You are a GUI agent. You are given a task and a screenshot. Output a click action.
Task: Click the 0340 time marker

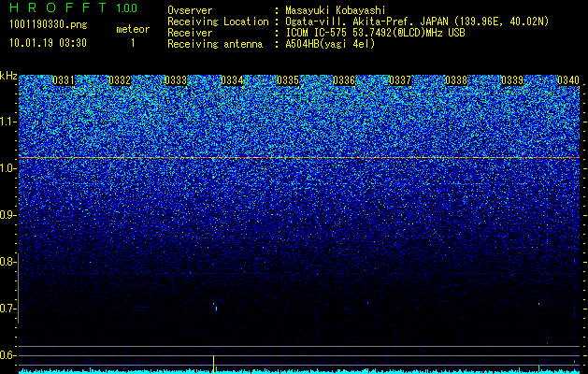(x=568, y=80)
